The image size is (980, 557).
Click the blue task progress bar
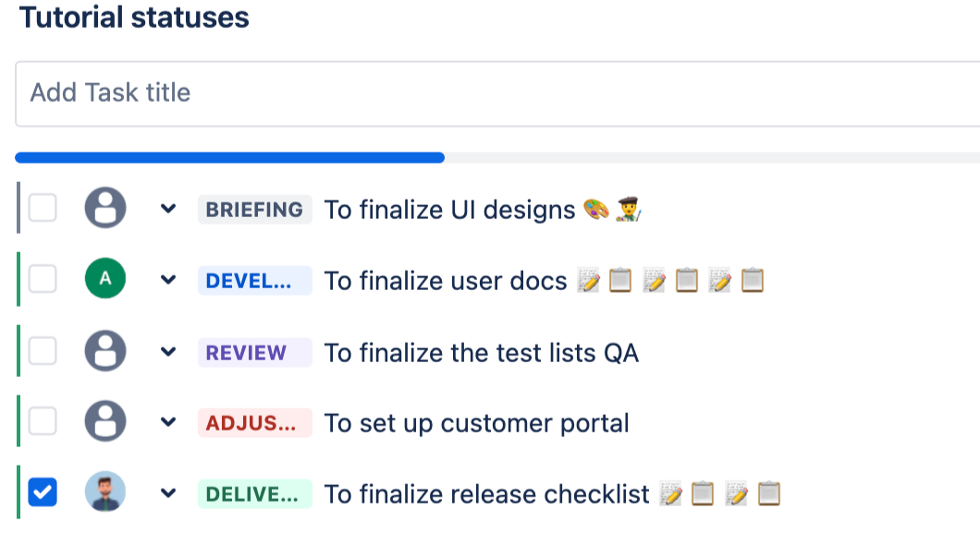(x=229, y=158)
